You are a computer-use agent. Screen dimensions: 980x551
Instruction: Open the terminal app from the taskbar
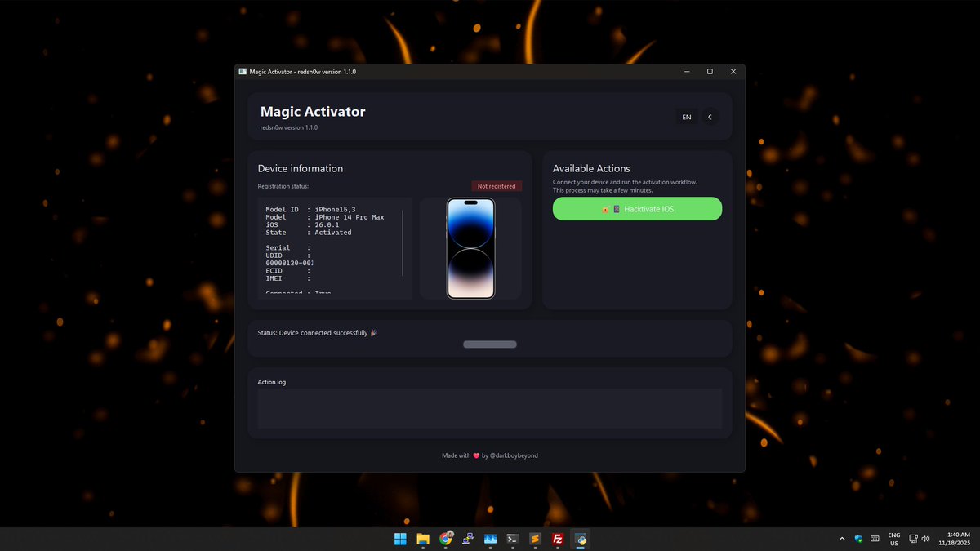513,539
